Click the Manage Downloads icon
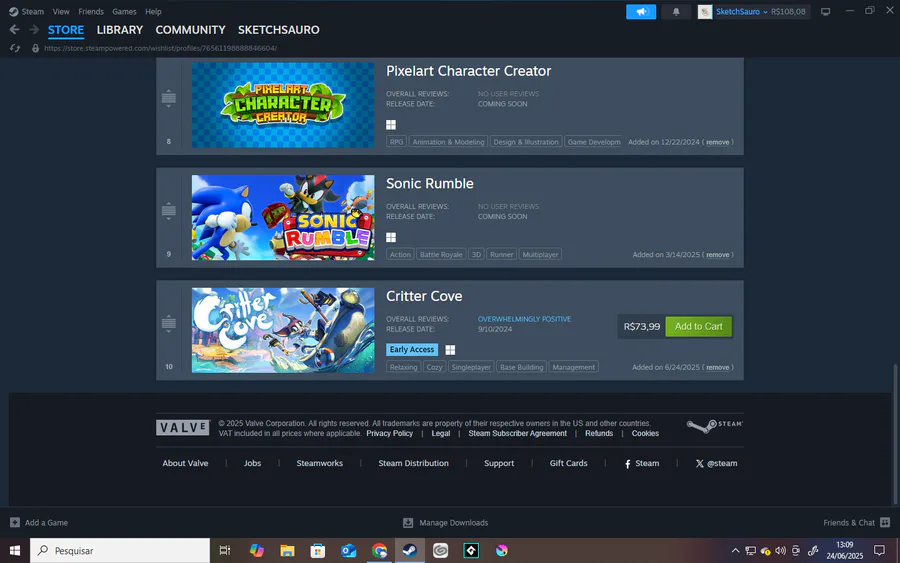900x563 pixels. 408,522
